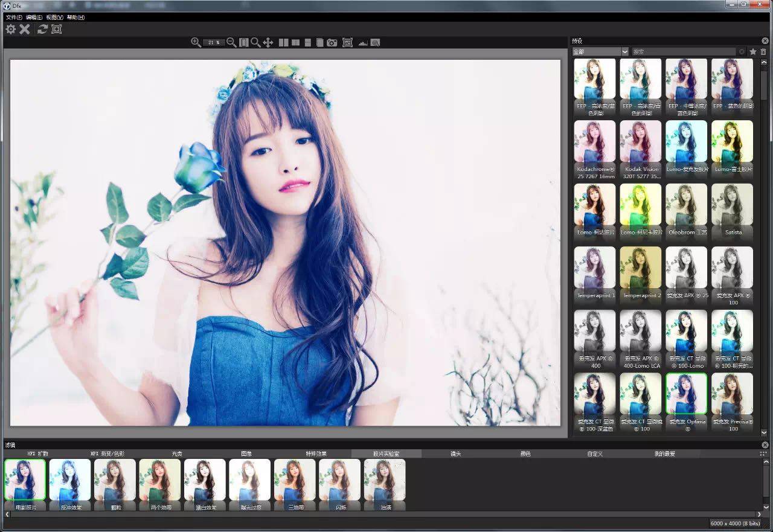Image resolution: width=773 pixels, height=532 pixels.
Task: Select the 颗粒 filter thumbnail
Action: [115, 485]
